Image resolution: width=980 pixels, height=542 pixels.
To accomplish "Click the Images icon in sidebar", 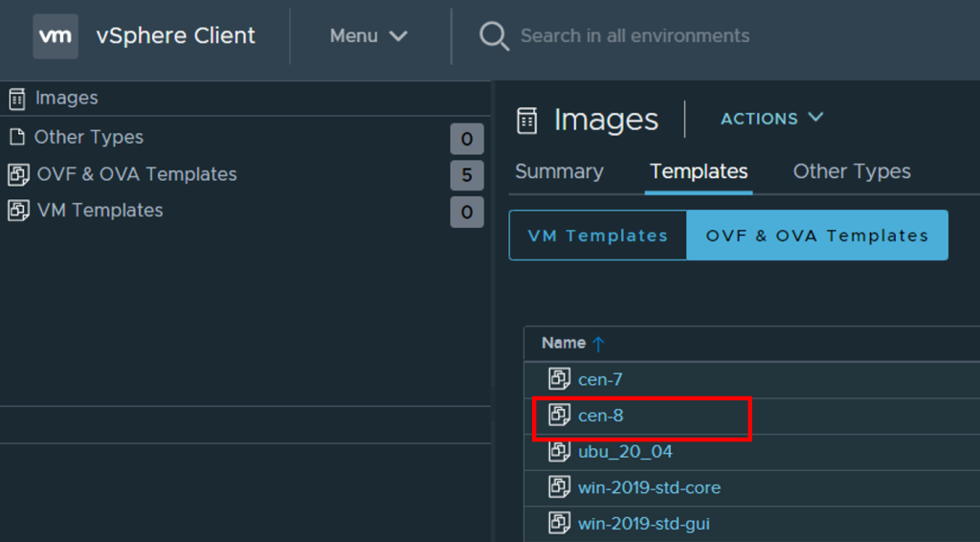I will [16, 98].
